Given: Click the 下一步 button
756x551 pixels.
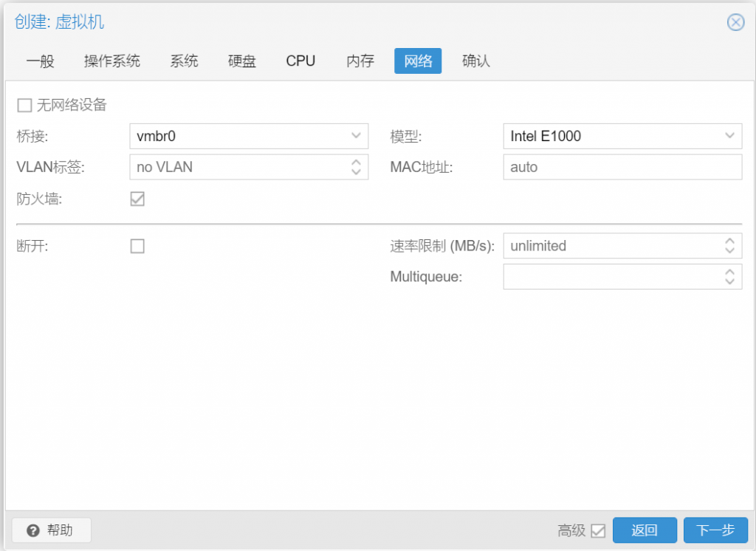Looking at the screenshot, I should [715, 530].
